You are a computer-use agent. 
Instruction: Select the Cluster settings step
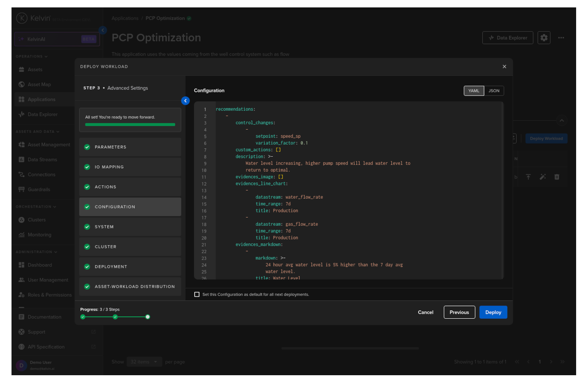pyautogui.click(x=130, y=247)
